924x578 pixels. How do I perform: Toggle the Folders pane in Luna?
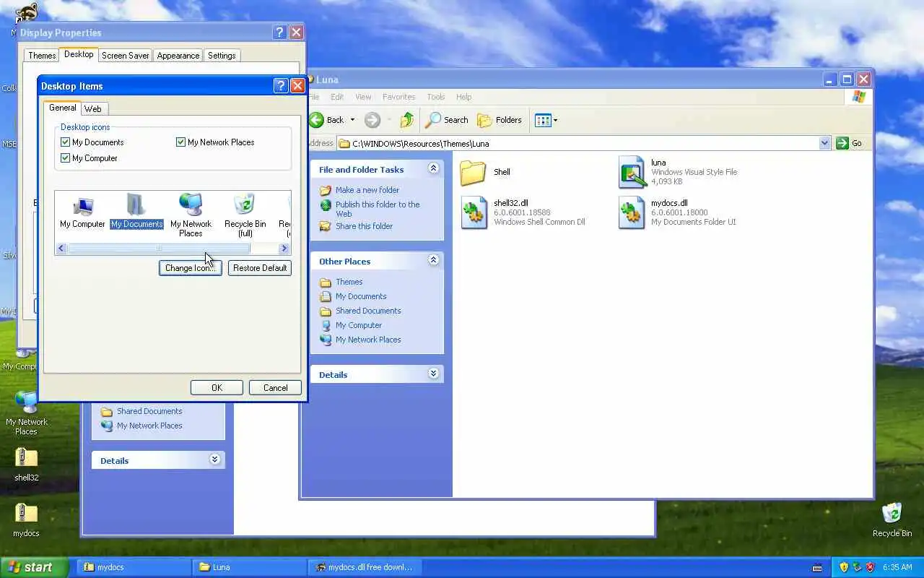(x=500, y=120)
